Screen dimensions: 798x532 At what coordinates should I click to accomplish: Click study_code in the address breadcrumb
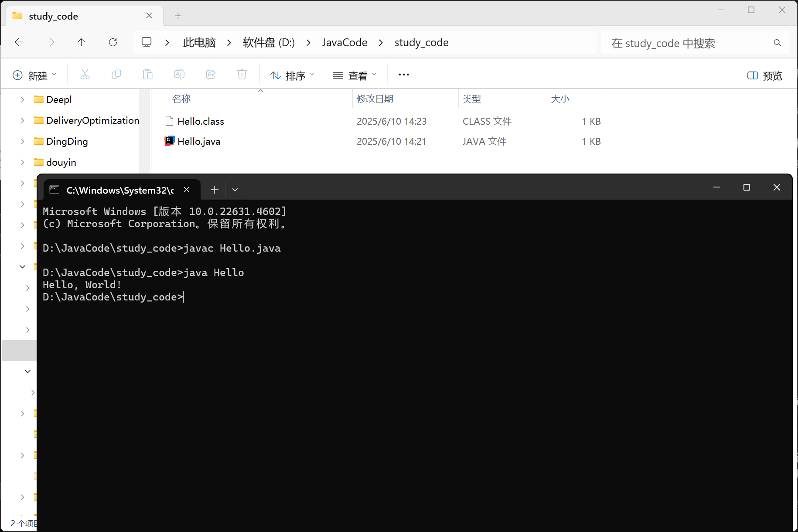[x=421, y=43]
